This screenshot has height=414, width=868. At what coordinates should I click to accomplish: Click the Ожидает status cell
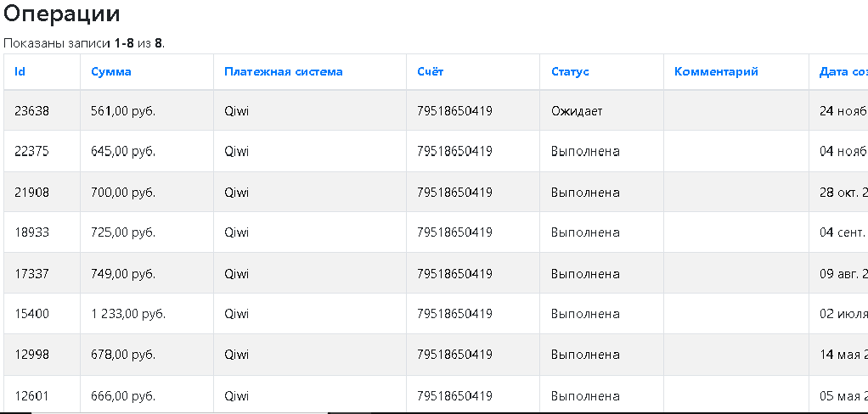point(601,110)
